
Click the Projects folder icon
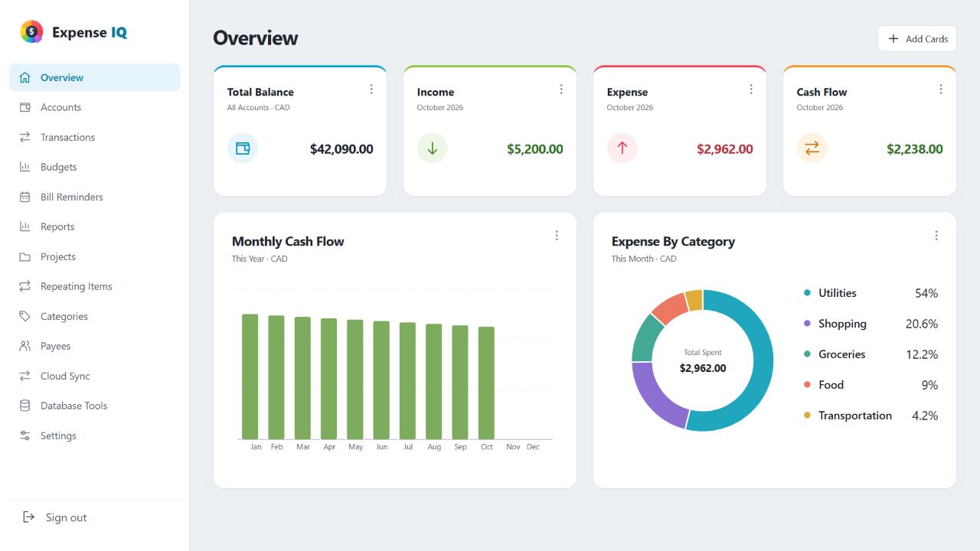(x=25, y=256)
